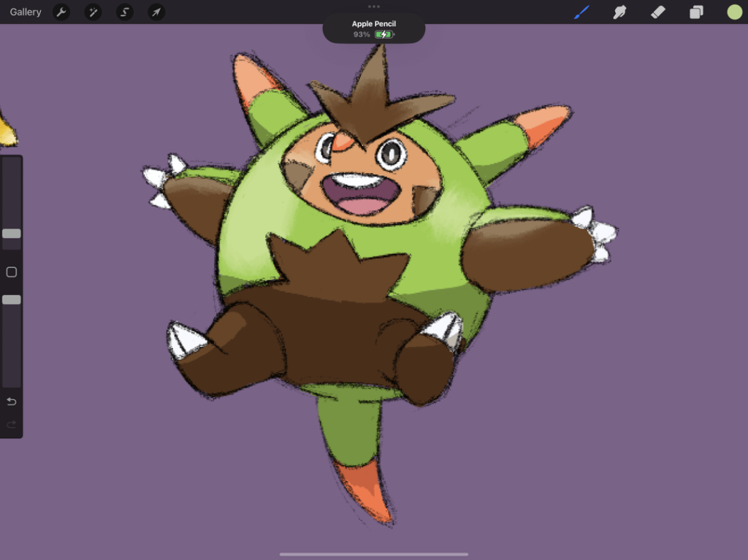
Task: Open the Adjustments magic wand menu
Action: 93,12
